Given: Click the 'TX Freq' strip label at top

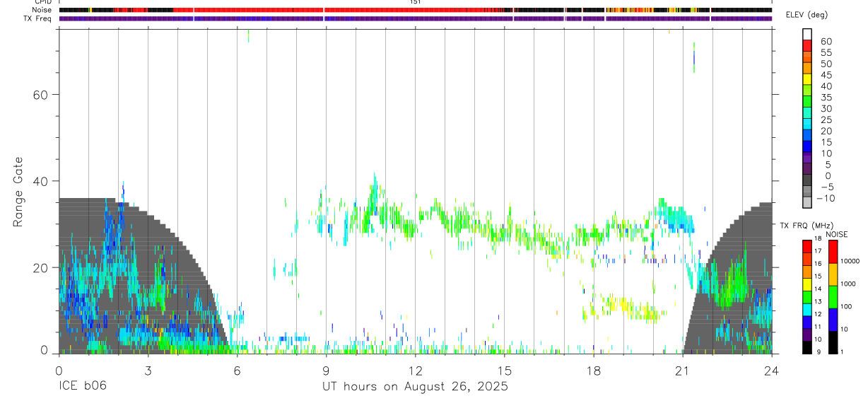Looking at the screenshot, I should pos(38,18).
